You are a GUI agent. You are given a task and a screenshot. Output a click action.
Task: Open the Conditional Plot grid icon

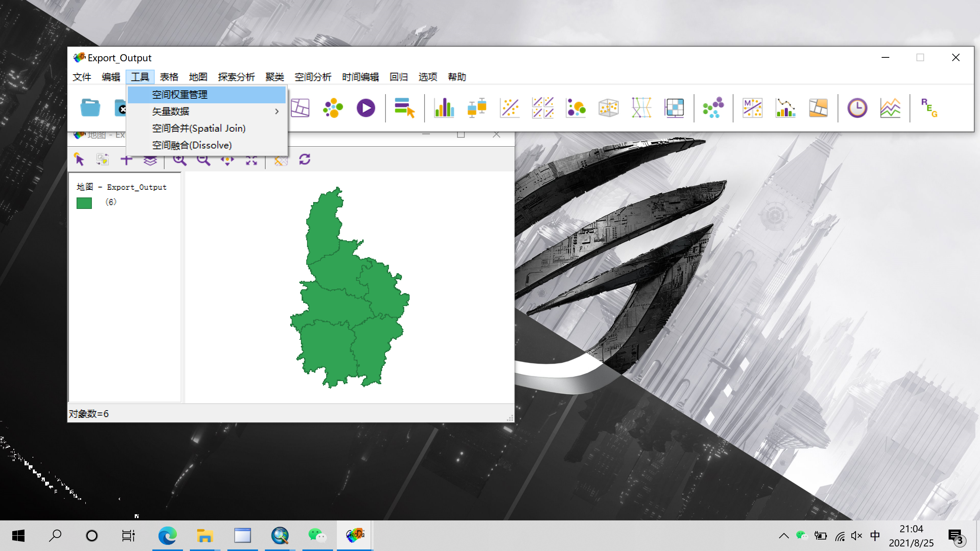[x=675, y=108]
